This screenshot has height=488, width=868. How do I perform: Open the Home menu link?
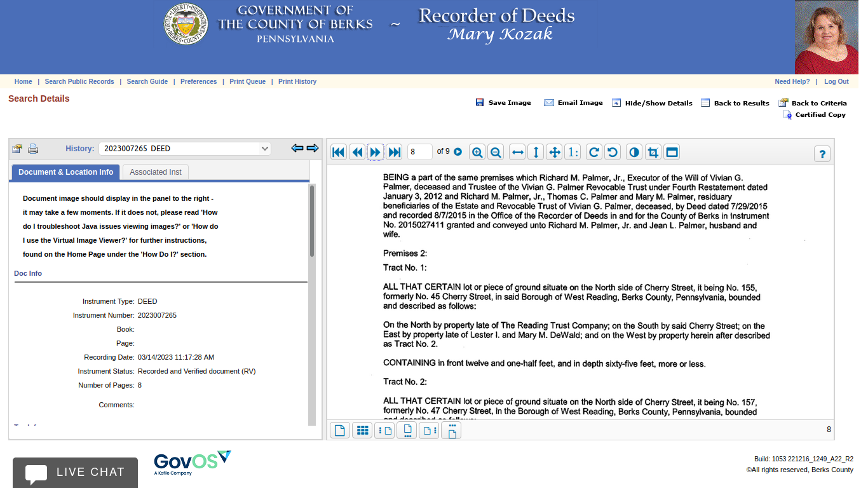coord(24,81)
